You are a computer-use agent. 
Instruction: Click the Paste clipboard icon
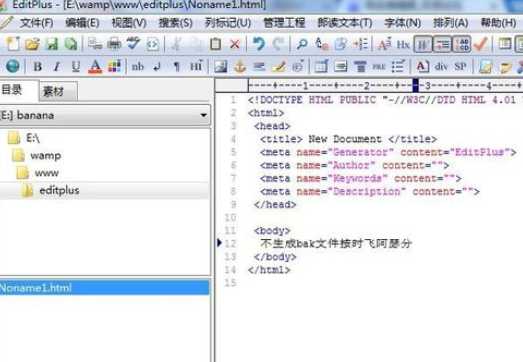pos(215,44)
